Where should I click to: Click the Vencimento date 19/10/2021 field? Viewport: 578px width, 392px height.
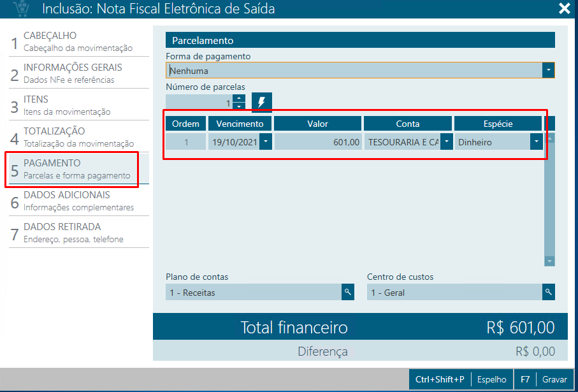pos(234,142)
